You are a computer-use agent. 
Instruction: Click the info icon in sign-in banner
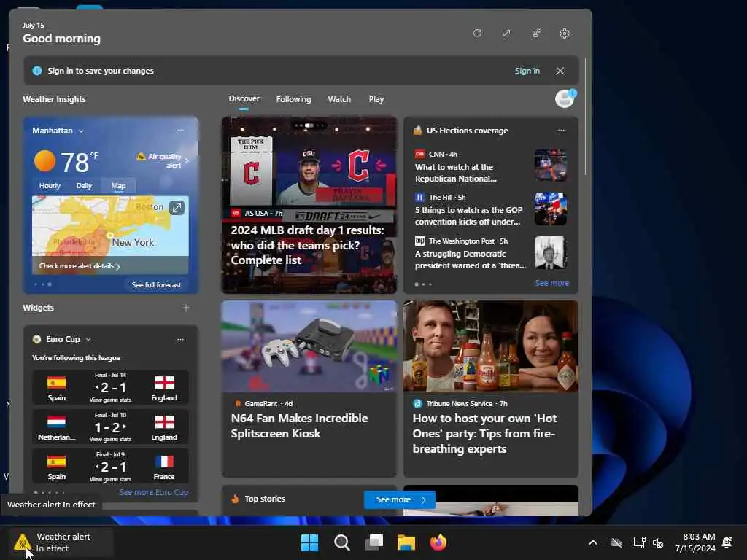pos(37,71)
